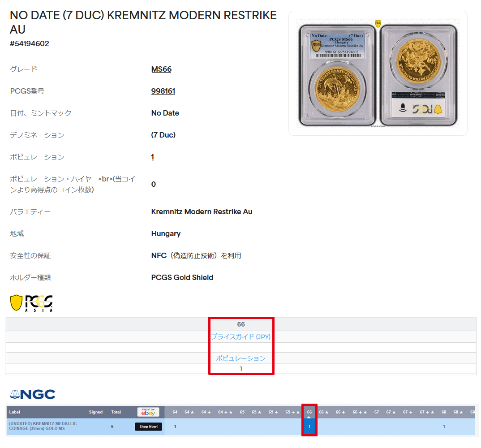Click the Kremnitz Modern Restrike Au variety value
This screenshot has width=481, height=448.
[x=202, y=212]
